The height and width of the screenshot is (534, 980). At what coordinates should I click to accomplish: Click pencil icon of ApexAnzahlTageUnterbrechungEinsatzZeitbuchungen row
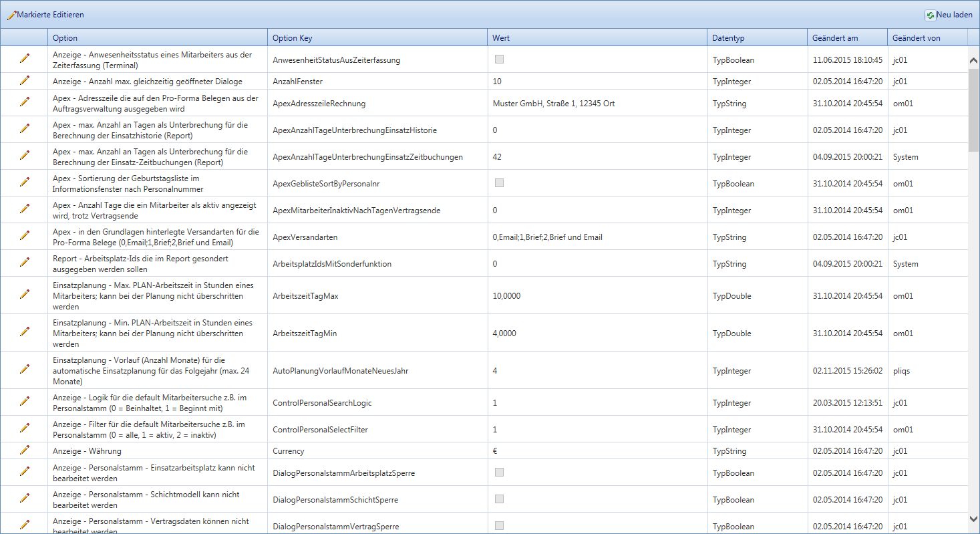[25, 156]
